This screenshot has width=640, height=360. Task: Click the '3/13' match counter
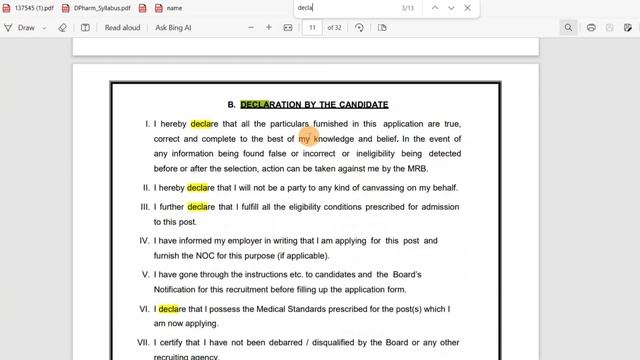(407, 8)
